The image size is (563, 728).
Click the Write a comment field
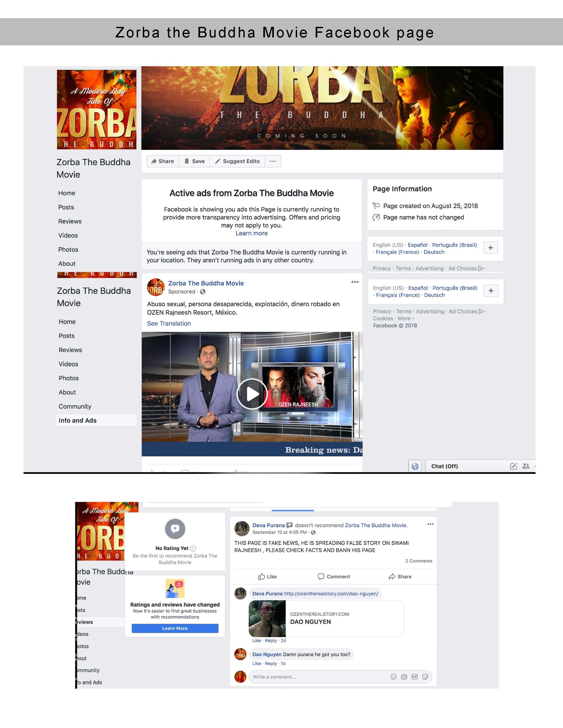tap(340, 677)
